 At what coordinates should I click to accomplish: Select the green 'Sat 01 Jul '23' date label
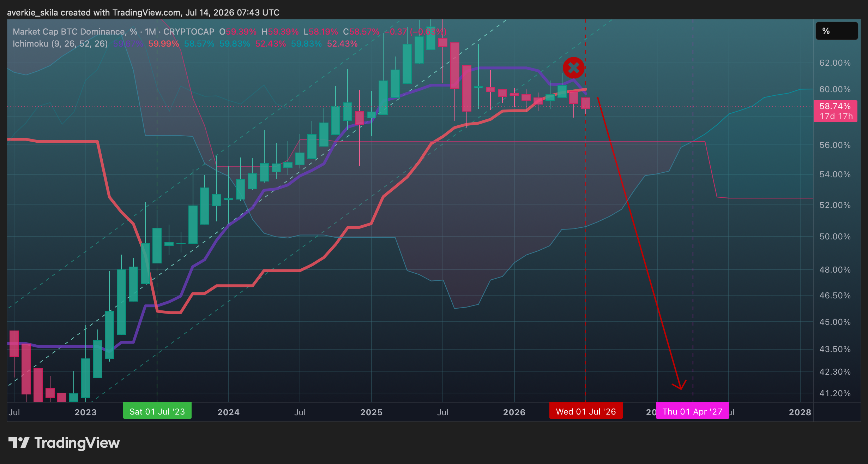pos(157,411)
